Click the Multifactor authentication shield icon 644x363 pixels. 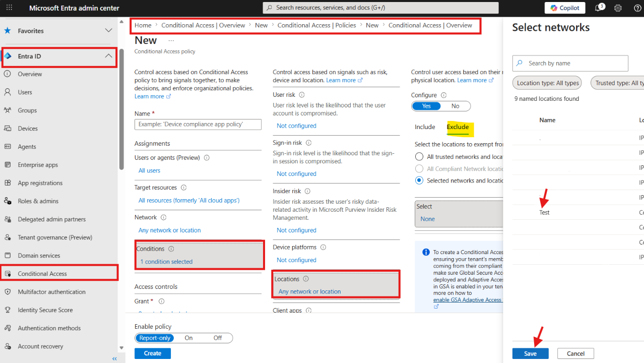pos(8,292)
